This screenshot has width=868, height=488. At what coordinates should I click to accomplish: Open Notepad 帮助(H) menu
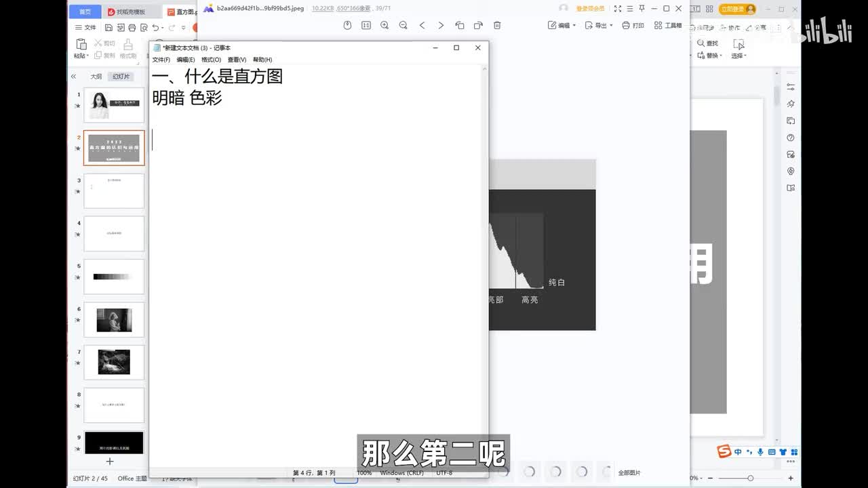click(x=262, y=60)
